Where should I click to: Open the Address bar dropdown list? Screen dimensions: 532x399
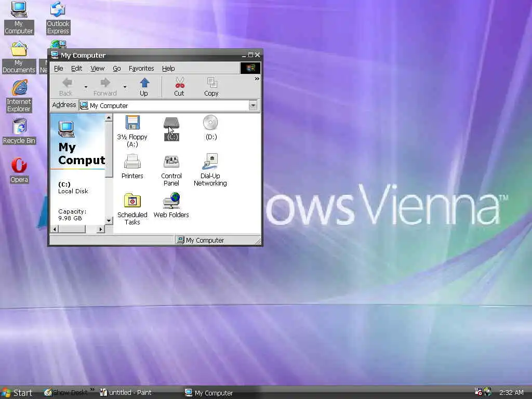click(253, 105)
